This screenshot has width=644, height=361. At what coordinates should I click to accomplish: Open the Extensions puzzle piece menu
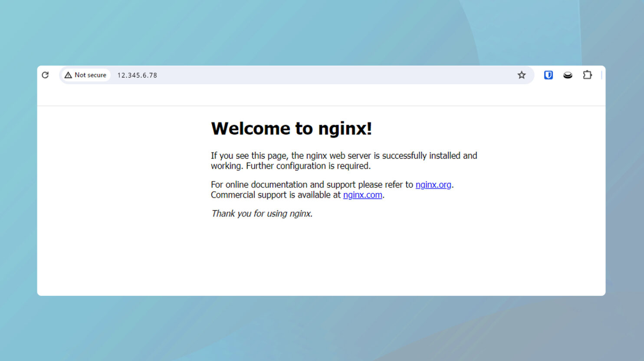click(x=587, y=75)
